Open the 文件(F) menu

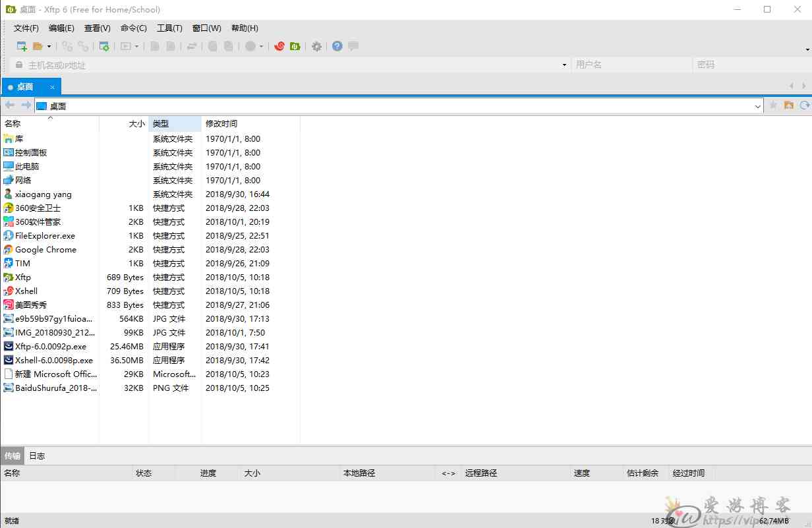click(26, 28)
